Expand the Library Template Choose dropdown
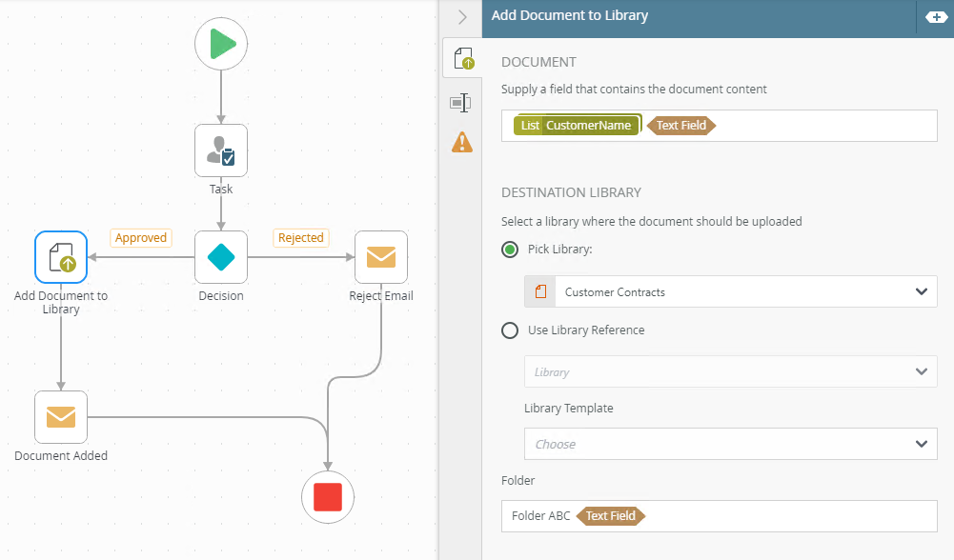Viewport: 954px width, 560px height. pyautogui.click(x=730, y=444)
